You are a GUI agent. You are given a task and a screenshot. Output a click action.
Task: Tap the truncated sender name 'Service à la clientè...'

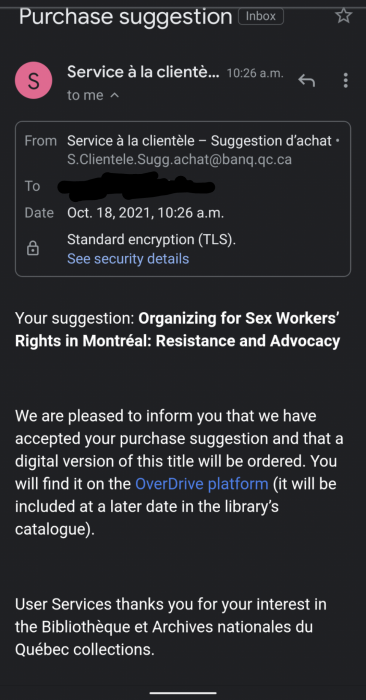coord(143,72)
